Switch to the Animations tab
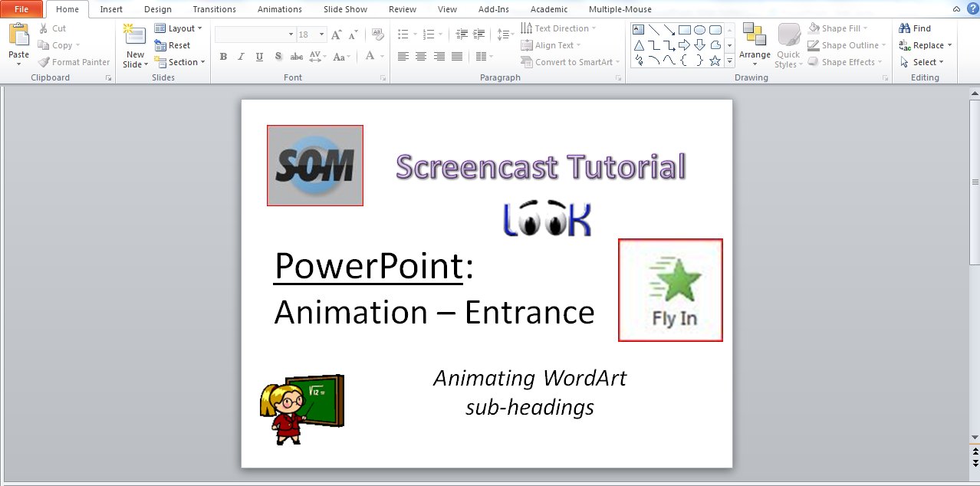 [x=279, y=9]
